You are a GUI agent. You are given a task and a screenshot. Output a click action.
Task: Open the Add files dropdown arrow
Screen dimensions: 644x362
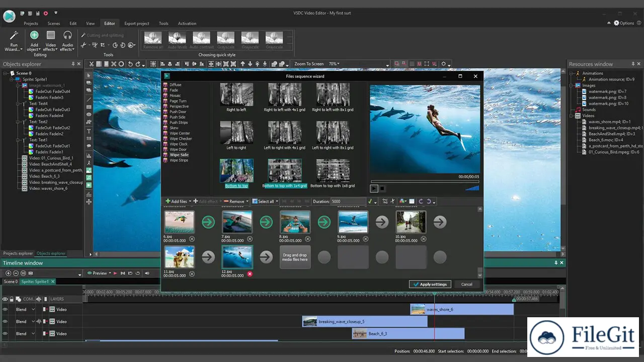tap(190, 202)
